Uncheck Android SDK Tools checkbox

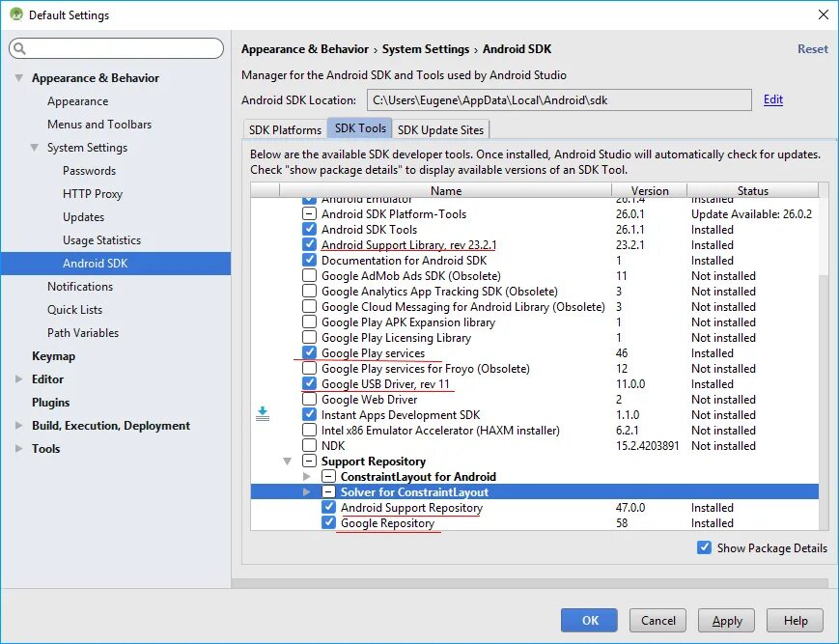click(309, 230)
